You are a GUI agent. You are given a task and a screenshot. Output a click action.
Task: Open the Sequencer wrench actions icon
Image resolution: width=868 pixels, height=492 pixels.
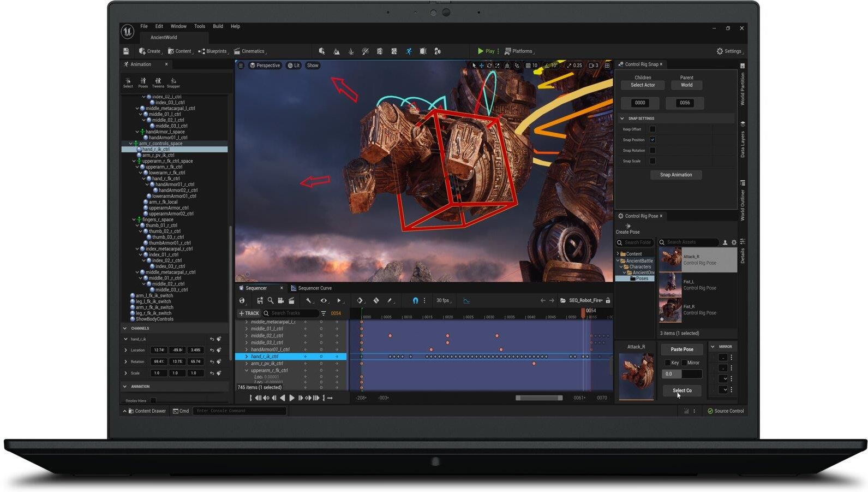[309, 300]
